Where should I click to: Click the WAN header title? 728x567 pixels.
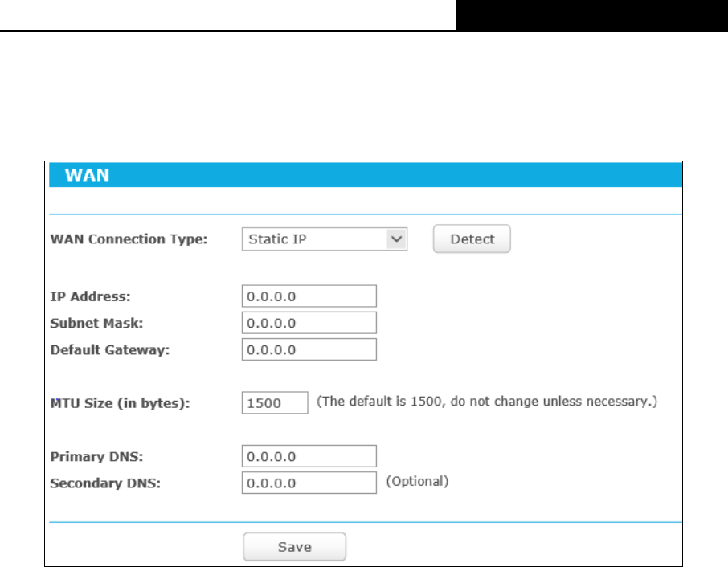87,175
